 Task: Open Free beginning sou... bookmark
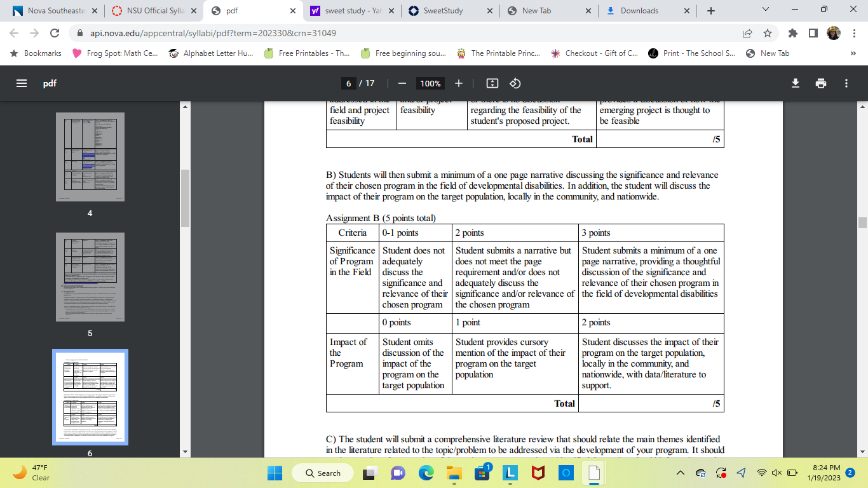coord(403,53)
